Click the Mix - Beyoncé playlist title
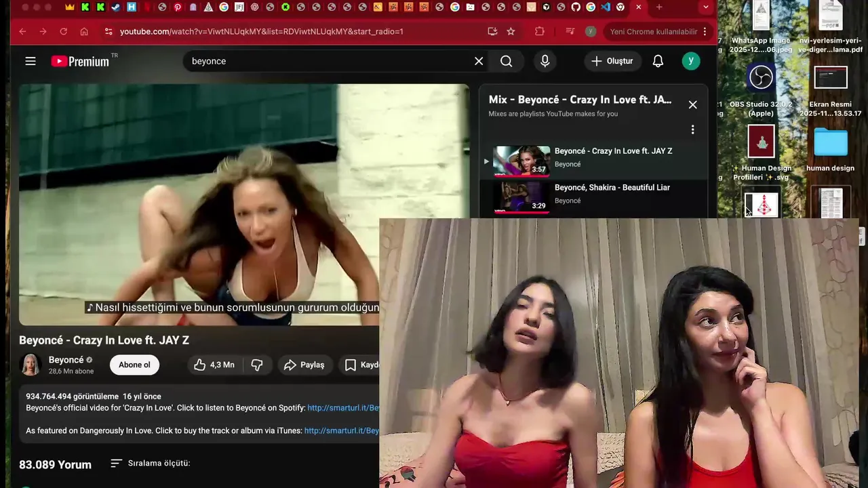The width and height of the screenshot is (868, 488). pos(580,100)
